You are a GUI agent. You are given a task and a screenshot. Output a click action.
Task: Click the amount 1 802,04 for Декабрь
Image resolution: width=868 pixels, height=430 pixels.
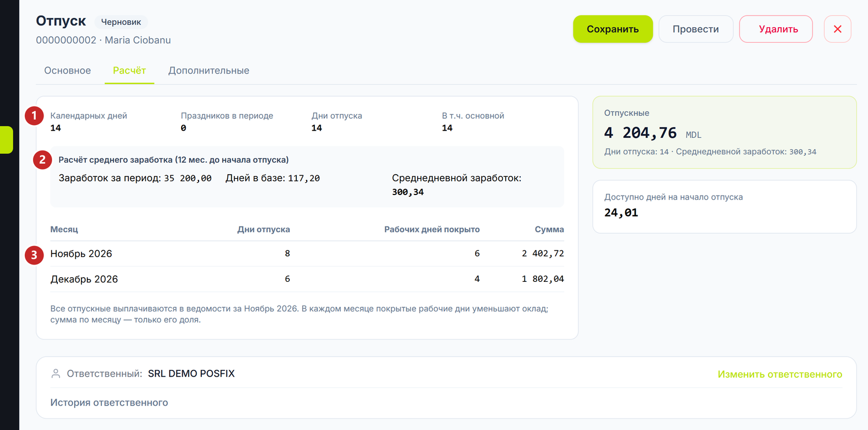pyautogui.click(x=543, y=279)
